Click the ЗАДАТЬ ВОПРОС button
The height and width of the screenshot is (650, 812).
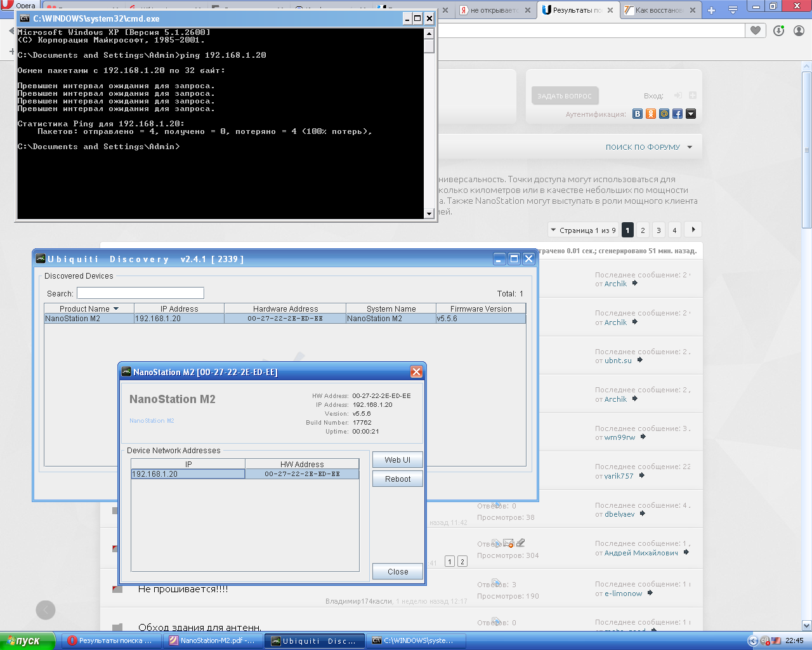[x=565, y=96]
